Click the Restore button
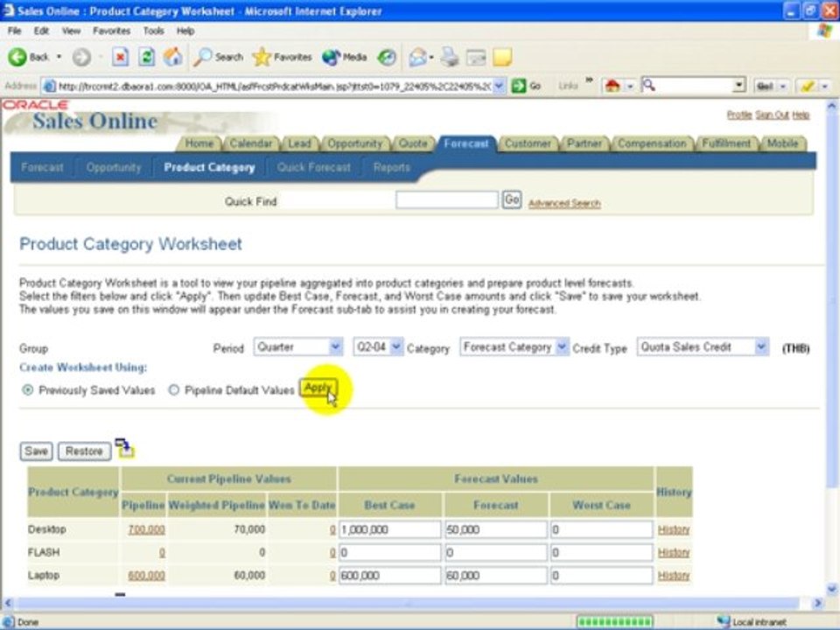The image size is (840, 630). click(84, 451)
